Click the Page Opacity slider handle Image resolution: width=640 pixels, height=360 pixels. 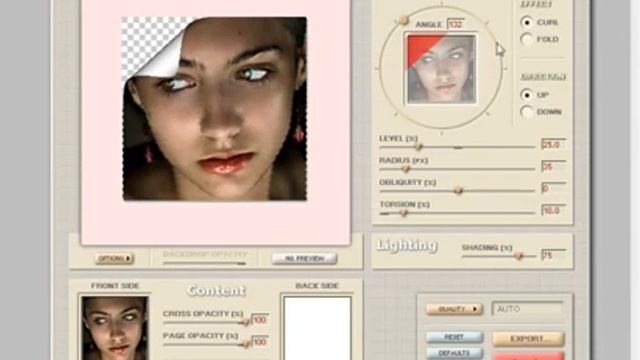click(245, 344)
